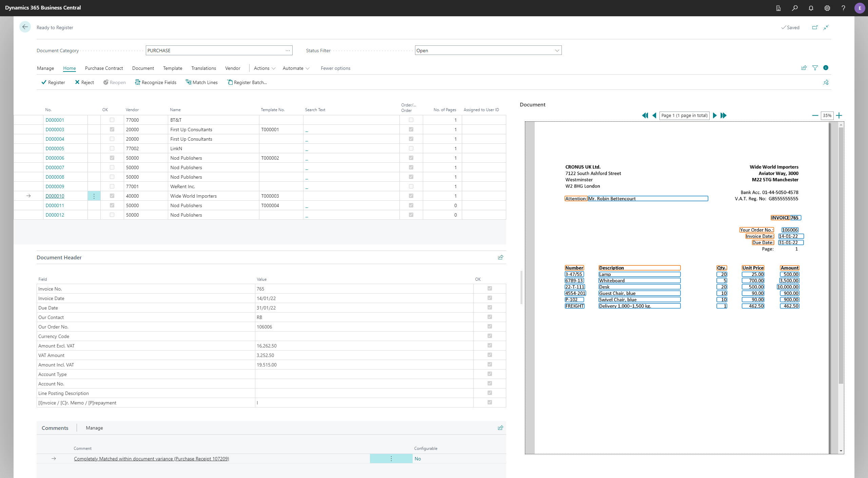
Task: Open the Vendor tab
Action: (x=233, y=68)
